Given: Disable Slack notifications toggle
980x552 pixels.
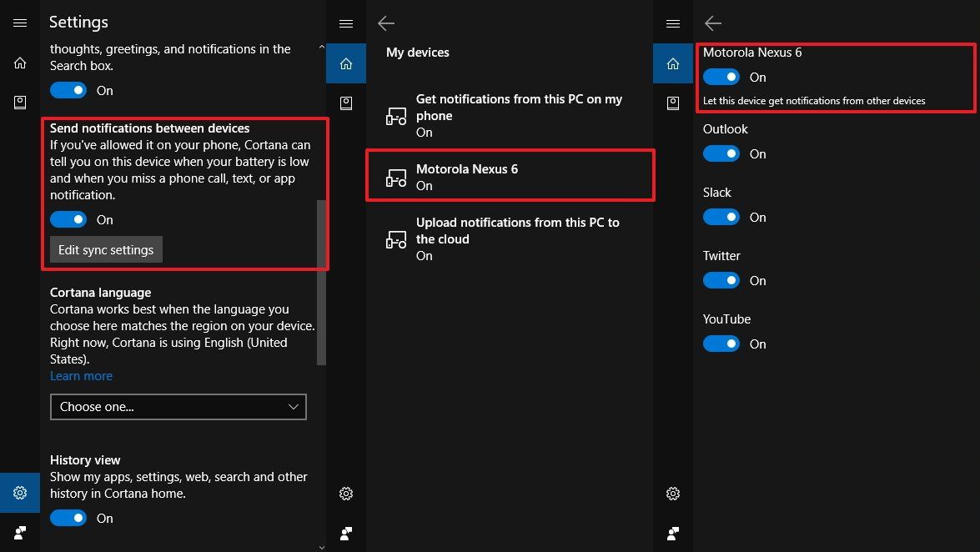Looking at the screenshot, I should pos(721,217).
